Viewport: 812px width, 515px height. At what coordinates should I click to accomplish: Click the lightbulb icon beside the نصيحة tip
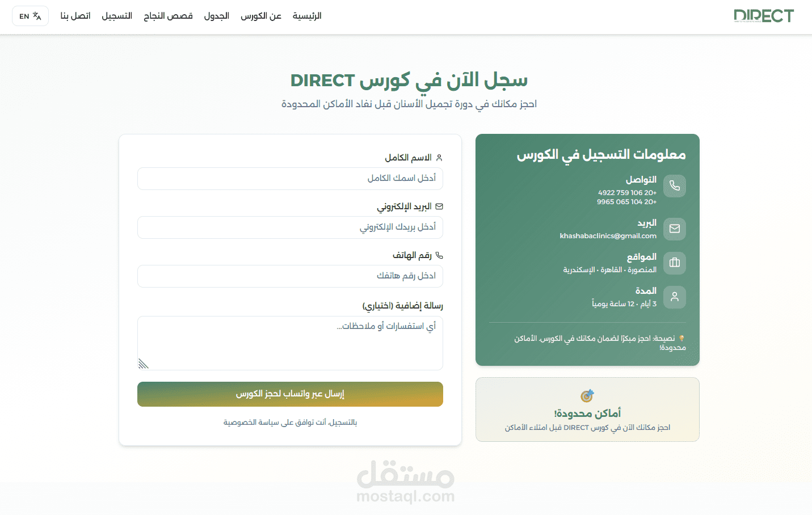click(x=682, y=339)
